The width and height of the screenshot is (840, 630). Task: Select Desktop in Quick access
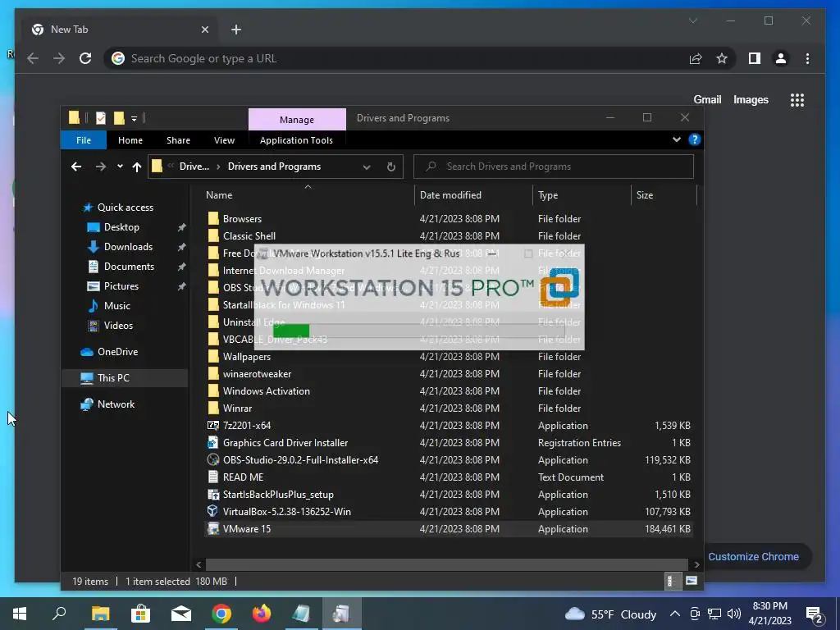point(121,227)
